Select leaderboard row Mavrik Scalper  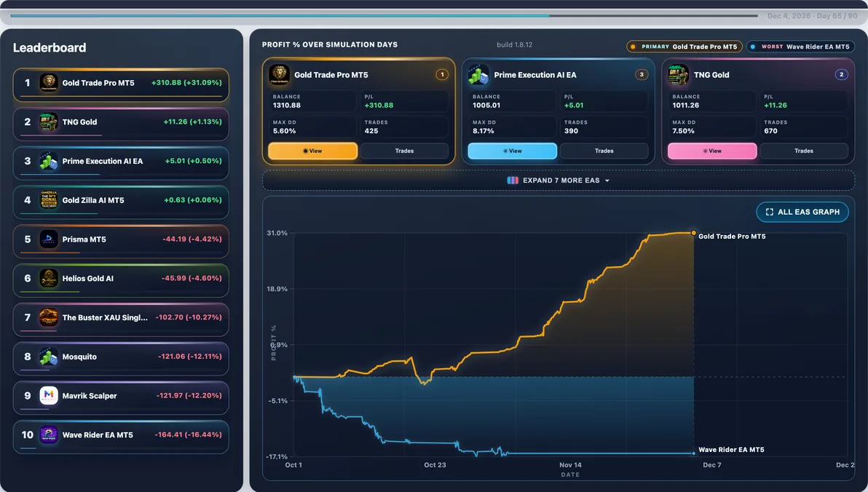[121, 398]
